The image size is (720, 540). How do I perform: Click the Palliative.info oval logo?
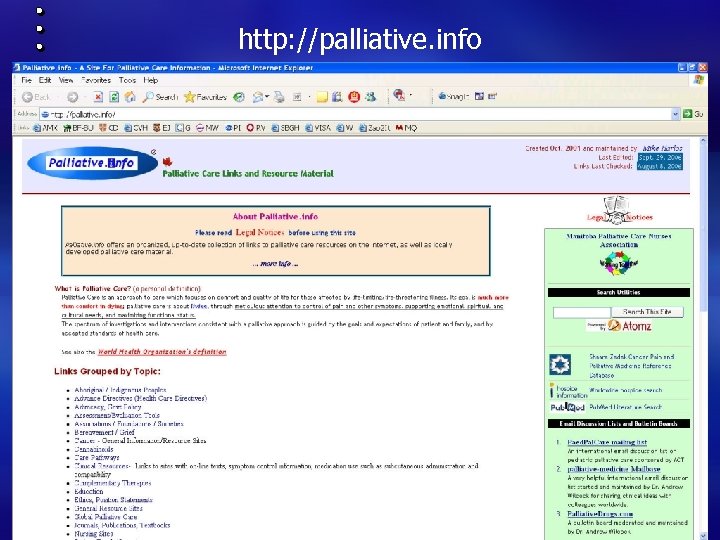(92, 163)
